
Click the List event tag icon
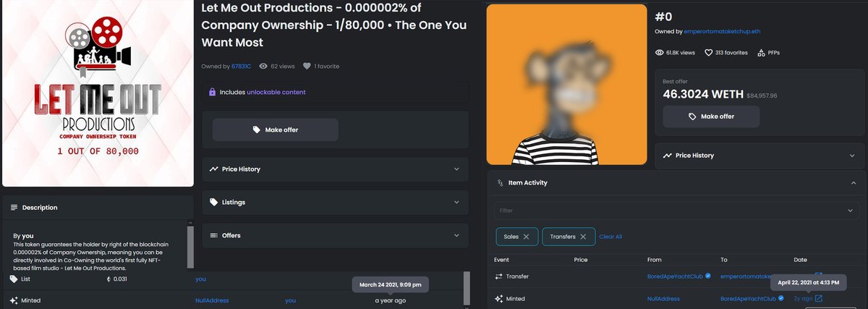tap(14, 279)
